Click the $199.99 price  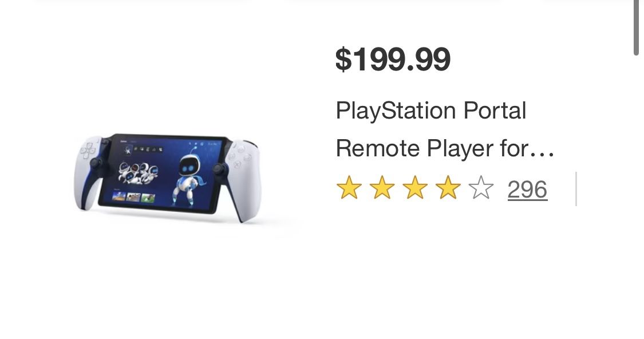coord(393,59)
